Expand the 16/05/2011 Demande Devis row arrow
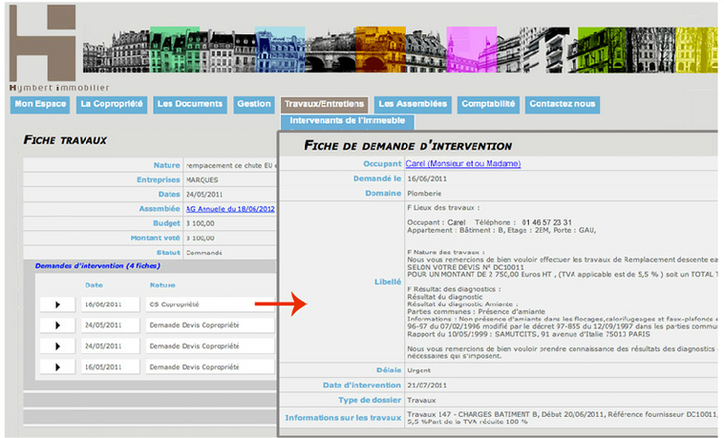Screen dimensions: 724x438 (58, 367)
